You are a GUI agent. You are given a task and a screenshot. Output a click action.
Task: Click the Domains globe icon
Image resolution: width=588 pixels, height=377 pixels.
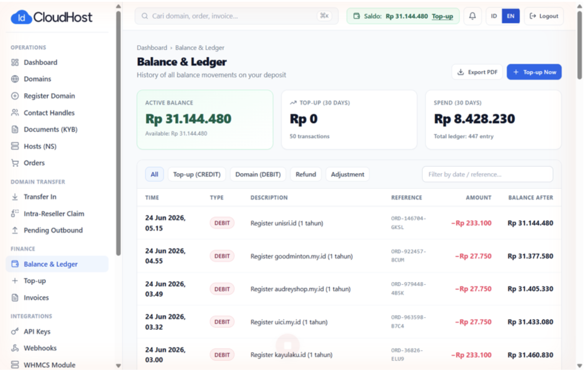[x=15, y=79]
